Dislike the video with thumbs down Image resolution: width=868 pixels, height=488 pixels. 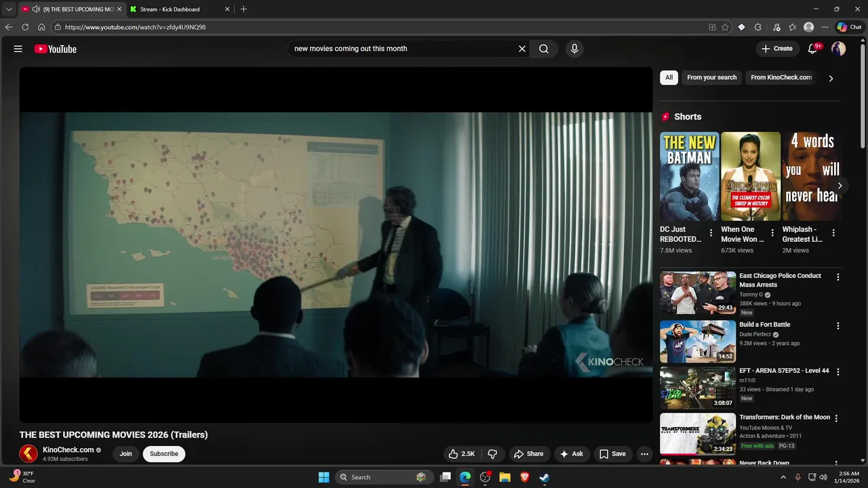[493, 454]
